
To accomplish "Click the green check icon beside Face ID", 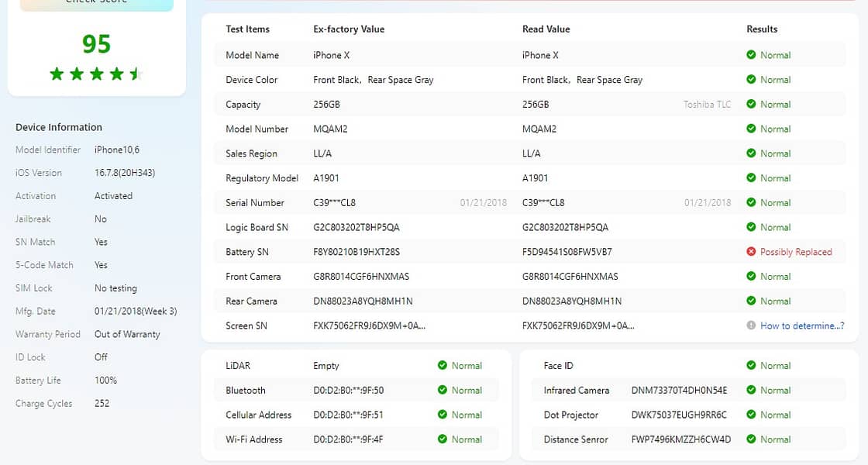I will (751, 365).
